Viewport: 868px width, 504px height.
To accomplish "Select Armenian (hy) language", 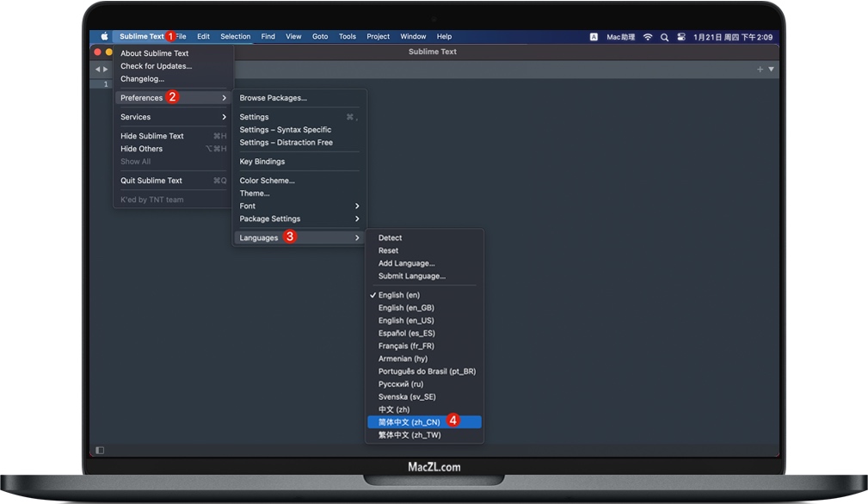I will (425, 359).
